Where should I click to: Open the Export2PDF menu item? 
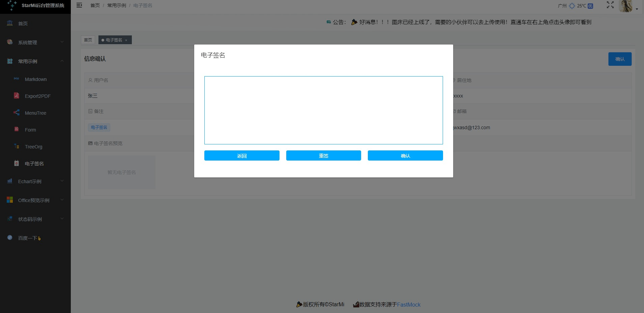35,96
